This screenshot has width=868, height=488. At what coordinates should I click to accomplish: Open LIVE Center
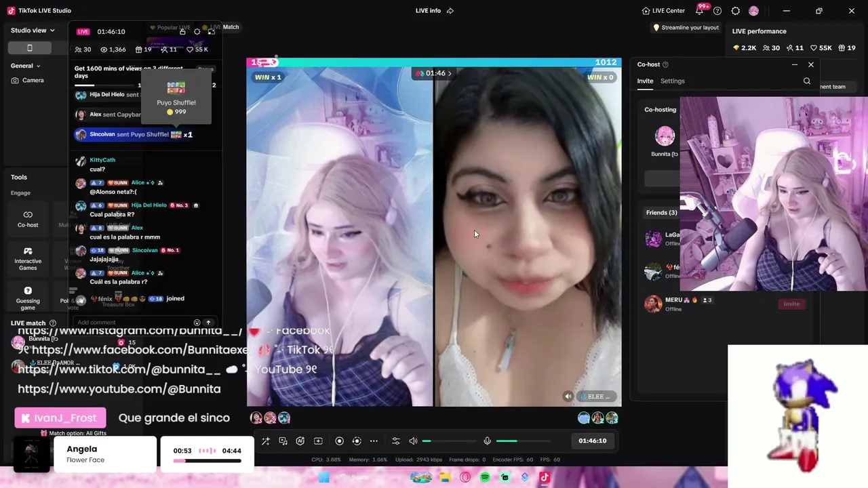point(663,11)
